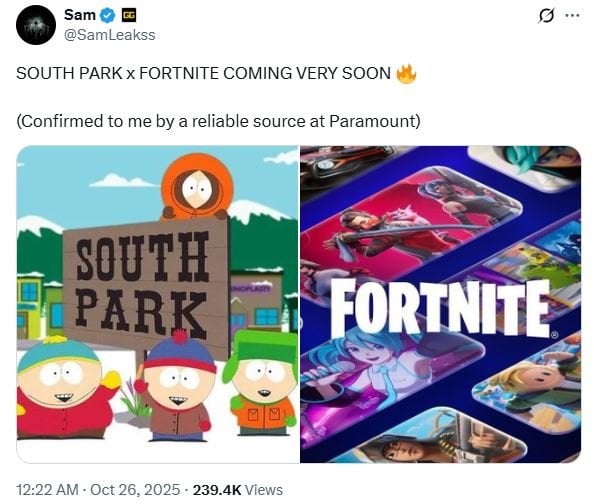Click the GG affiliate badge next to Sam

129,16
